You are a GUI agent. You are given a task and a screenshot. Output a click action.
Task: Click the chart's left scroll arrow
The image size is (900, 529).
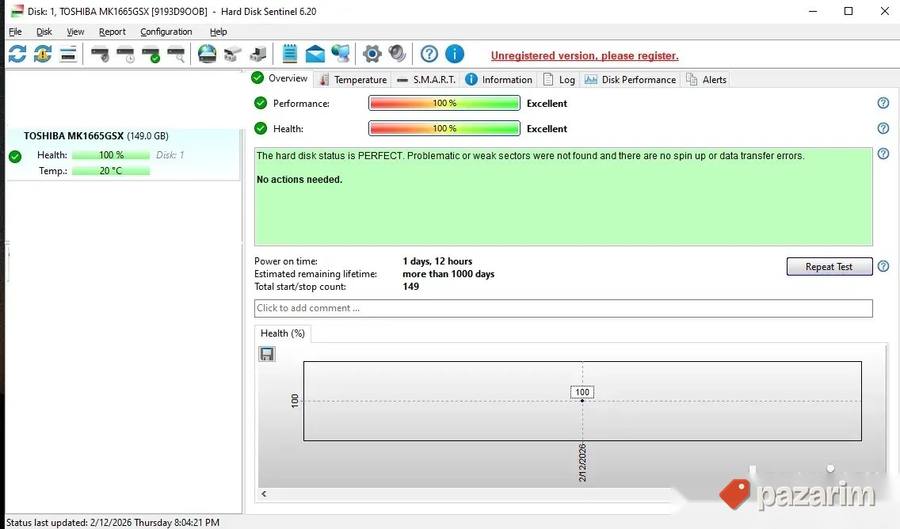pos(264,494)
